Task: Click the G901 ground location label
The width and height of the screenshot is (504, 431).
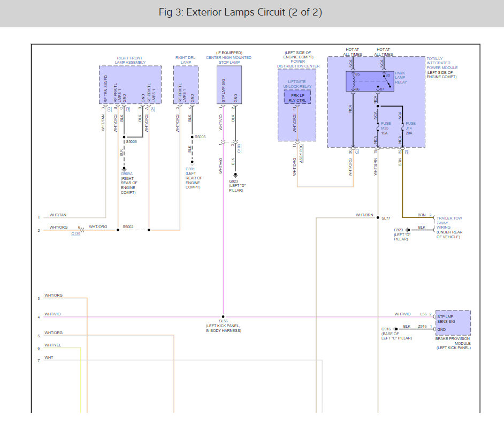Action: [x=190, y=169]
